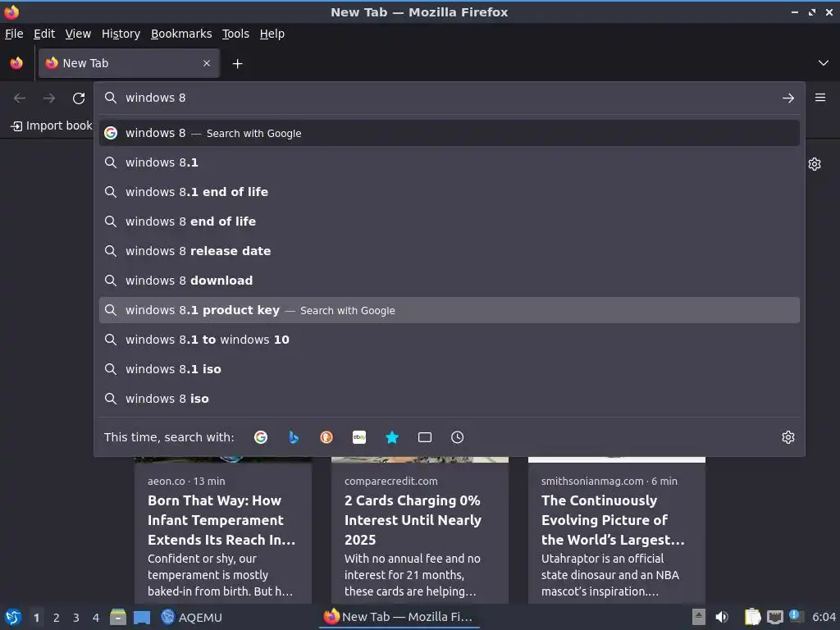Click into the address bar text field
The height and width of the screenshot is (630, 840).
[x=449, y=98]
